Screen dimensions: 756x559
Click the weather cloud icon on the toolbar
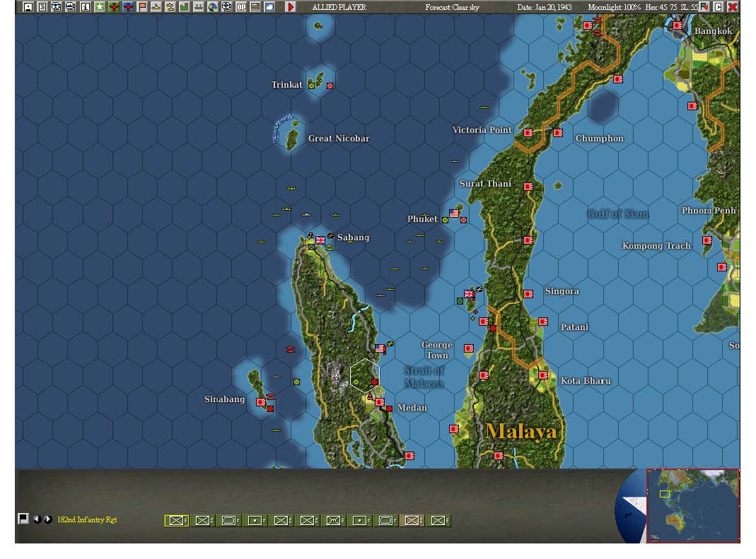coord(271,6)
